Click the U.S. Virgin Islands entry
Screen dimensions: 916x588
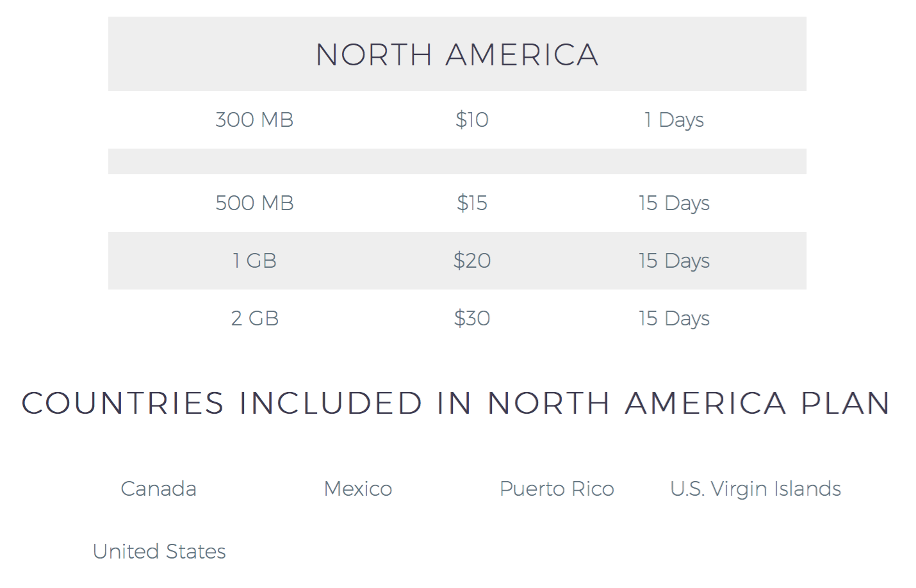pos(755,489)
